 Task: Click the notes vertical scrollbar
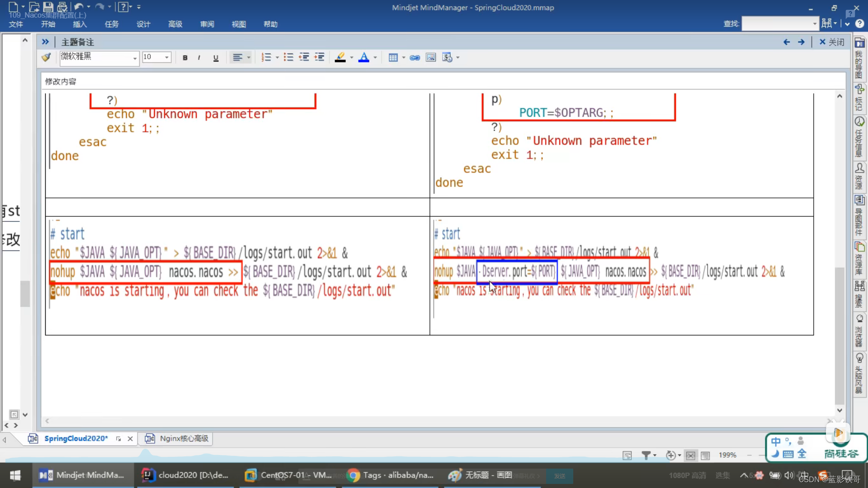point(840,337)
